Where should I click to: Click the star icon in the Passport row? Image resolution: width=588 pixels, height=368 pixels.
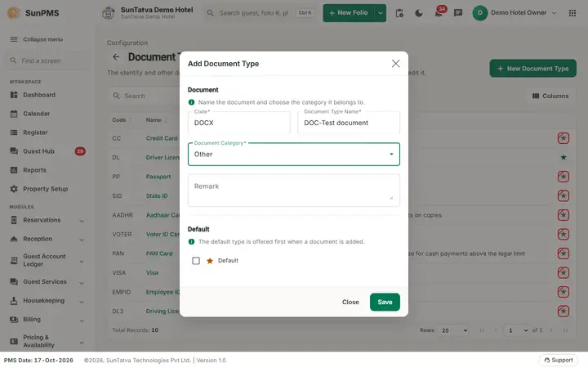pyautogui.click(x=563, y=177)
